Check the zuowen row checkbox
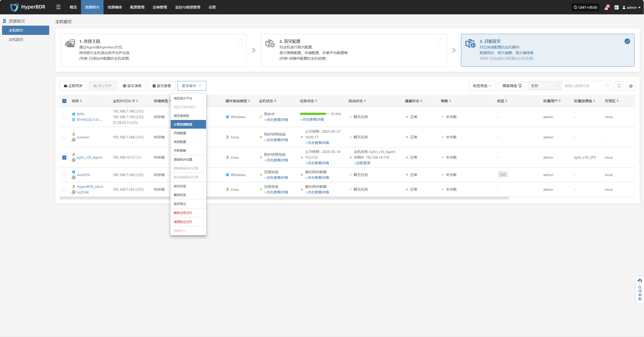Viewport: 644px width, 337px height. [64, 137]
